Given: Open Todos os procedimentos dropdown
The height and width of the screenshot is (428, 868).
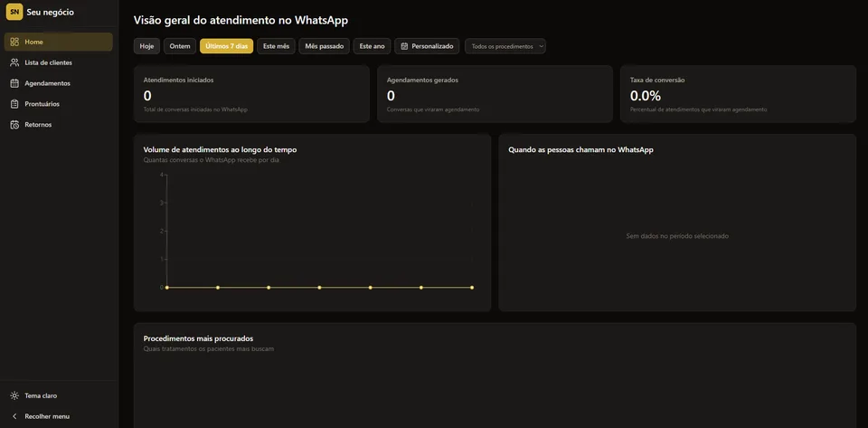Looking at the screenshot, I should [x=505, y=46].
